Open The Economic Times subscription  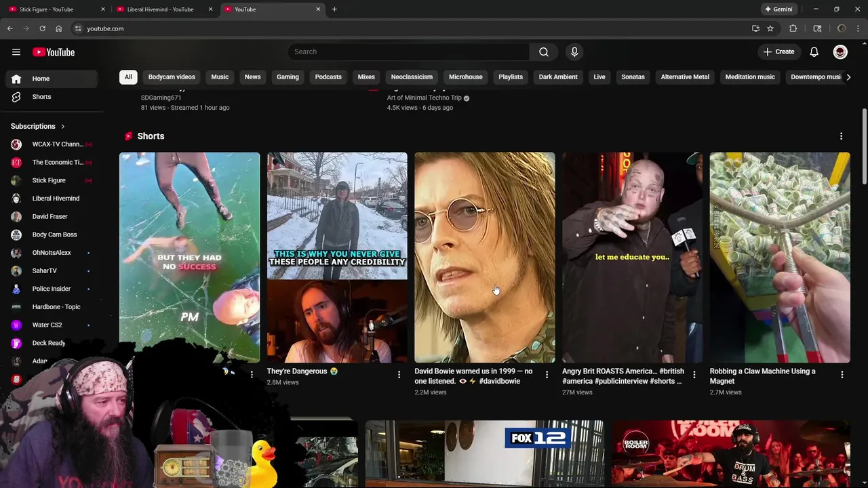pos(52,163)
